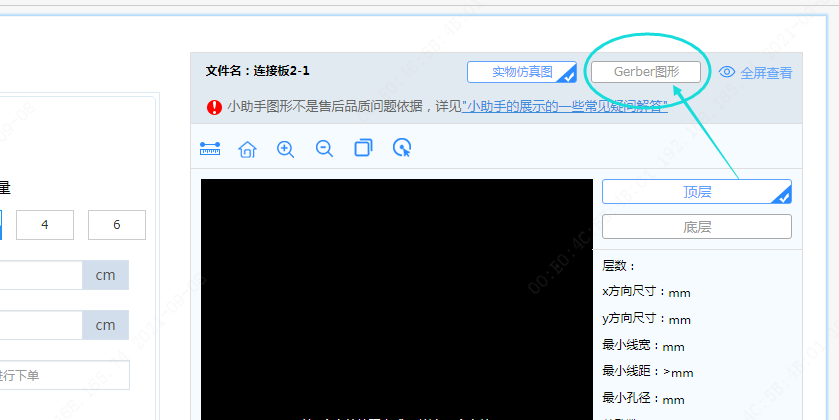Click the rotate view cursor icon
The width and height of the screenshot is (839, 420).
point(402,149)
